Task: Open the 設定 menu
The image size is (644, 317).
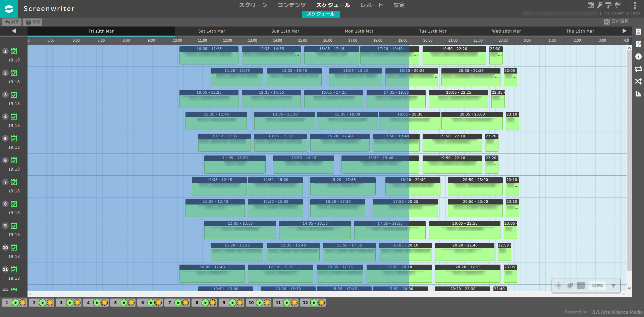Action: tap(399, 5)
